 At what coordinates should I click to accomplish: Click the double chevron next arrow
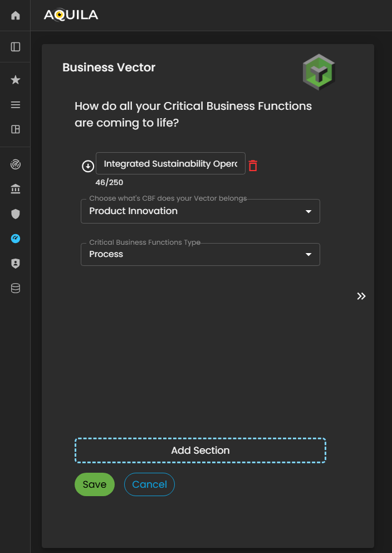click(361, 296)
